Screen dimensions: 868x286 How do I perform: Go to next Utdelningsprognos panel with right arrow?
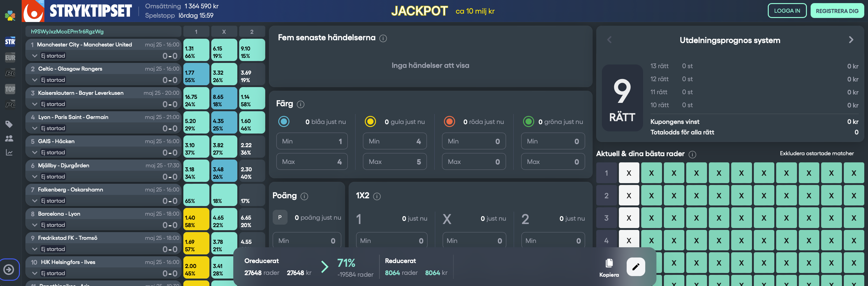[x=851, y=40]
